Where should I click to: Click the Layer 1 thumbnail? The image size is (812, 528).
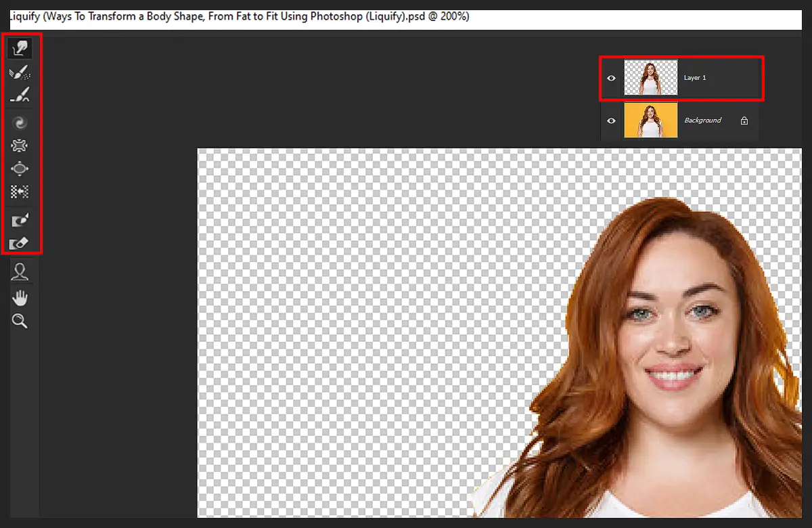[x=651, y=78]
